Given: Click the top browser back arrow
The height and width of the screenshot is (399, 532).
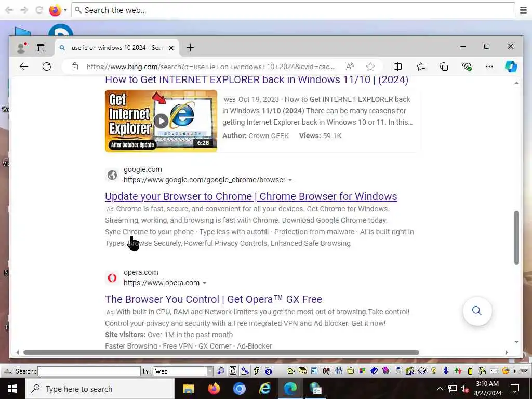Looking at the screenshot, I should (9, 10).
